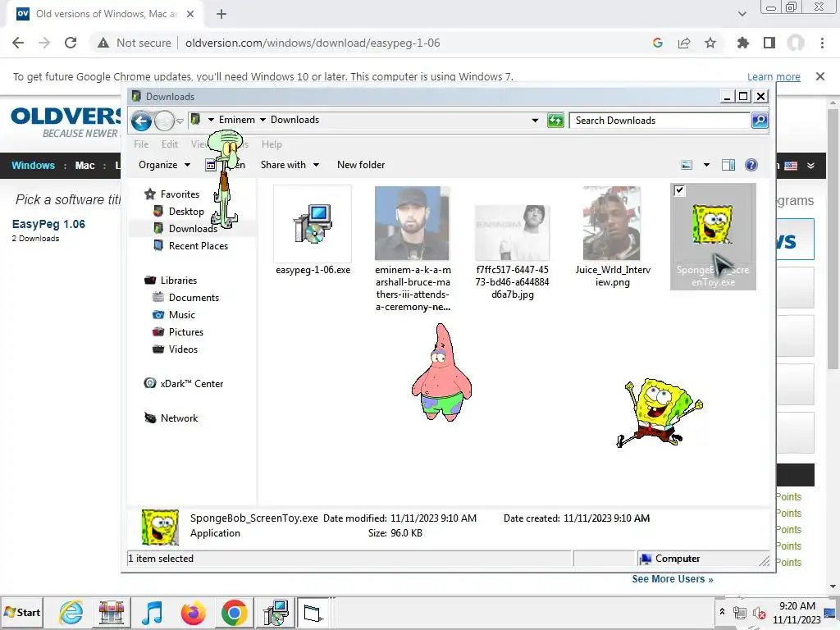Open xDark Center in navigation pane
Image resolution: width=840 pixels, height=630 pixels.
pyautogui.click(x=191, y=384)
